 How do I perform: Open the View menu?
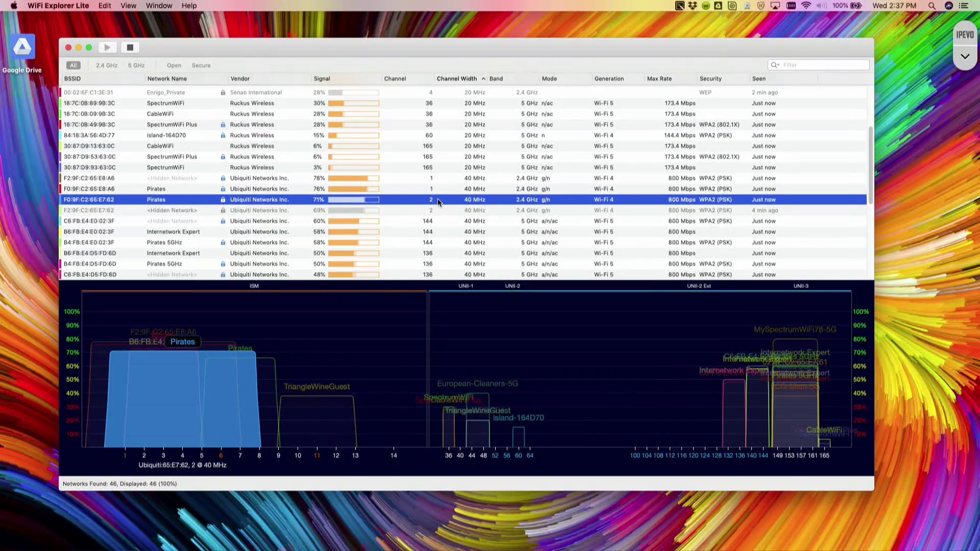click(x=128, y=6)
